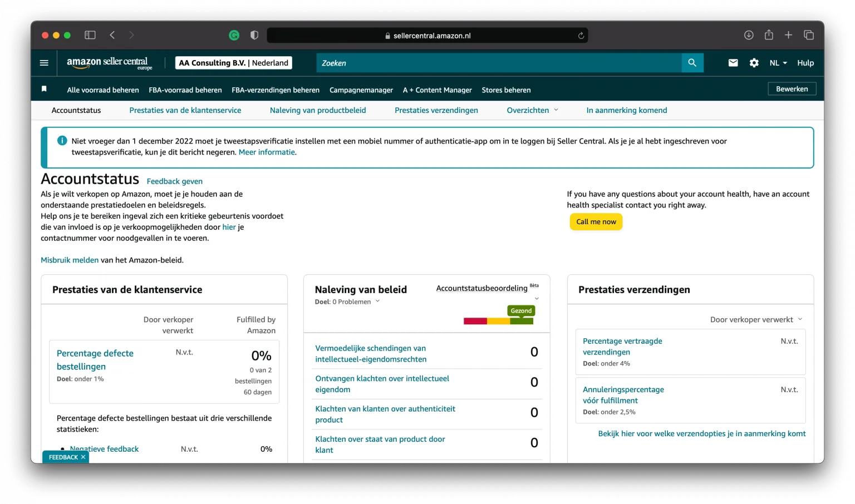Click the Safari address bar
Screen dimensions: 855x504
coord(427,36)
